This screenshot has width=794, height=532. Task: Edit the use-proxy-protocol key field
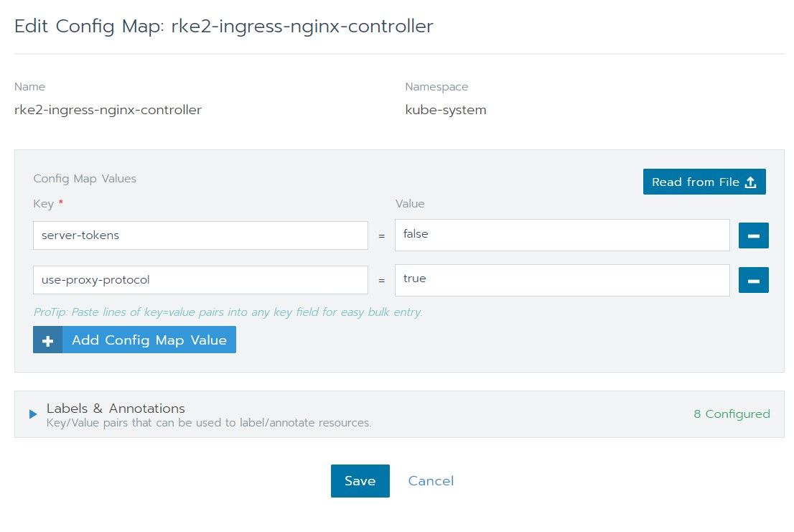[x=200, y=280]
